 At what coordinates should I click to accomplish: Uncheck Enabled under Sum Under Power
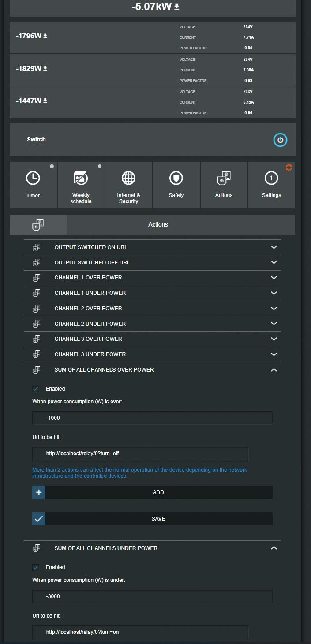point(36,567)
